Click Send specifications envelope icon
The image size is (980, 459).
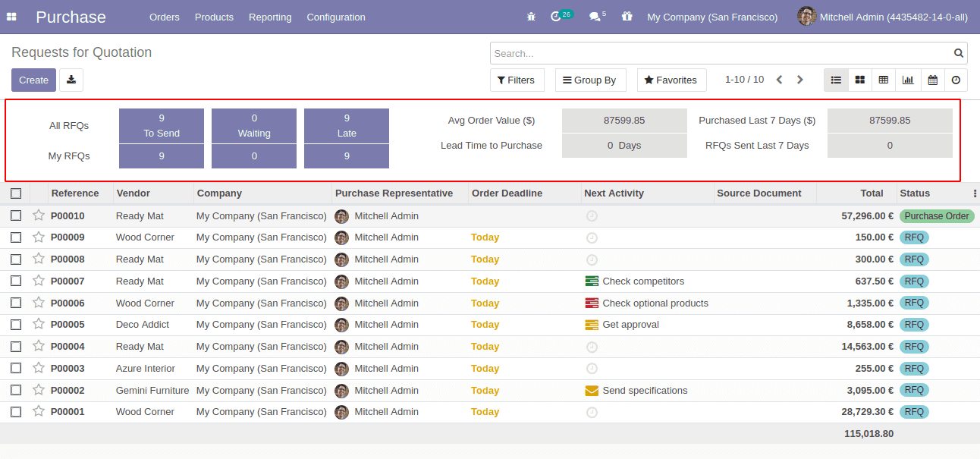coord(592,391)
